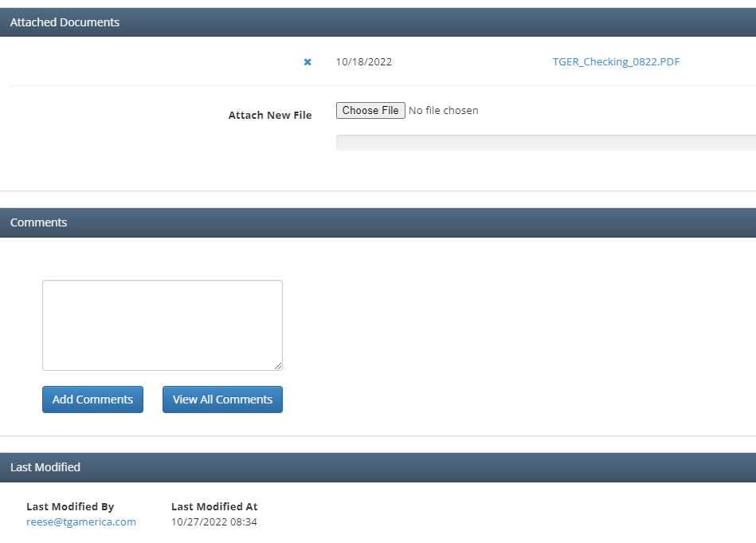Image resolution: width=756 pixels, height=543 pixels.
Task: Focus the comments text area
Action: pyautogui.click(x=162, y=325)
